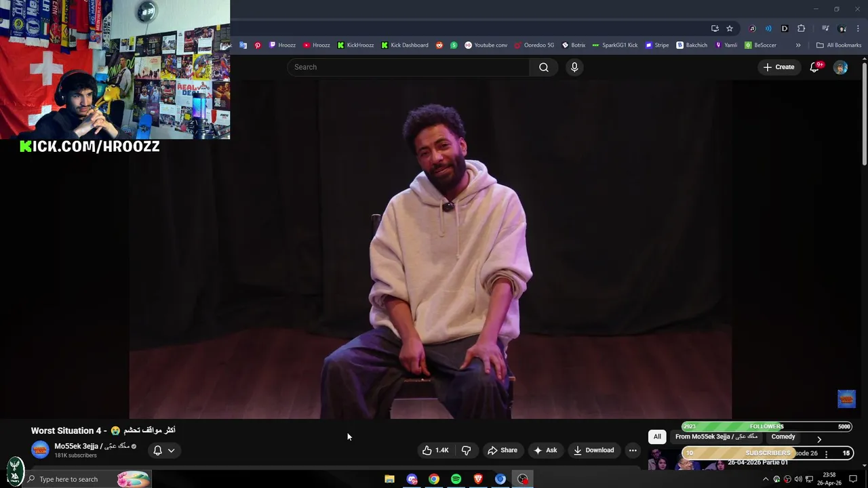The image size is (868, 488).
Task: Open the Extensions puzzle icon
Action: [x=802, y=28]
